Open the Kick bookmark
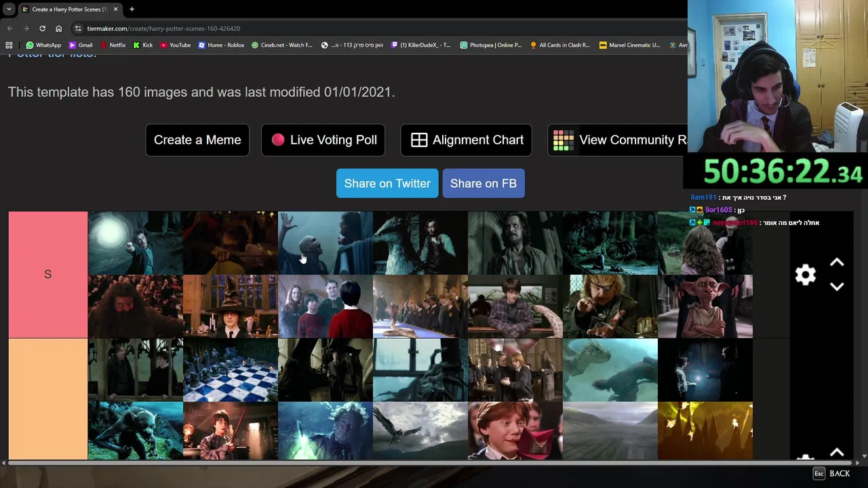 142,45
